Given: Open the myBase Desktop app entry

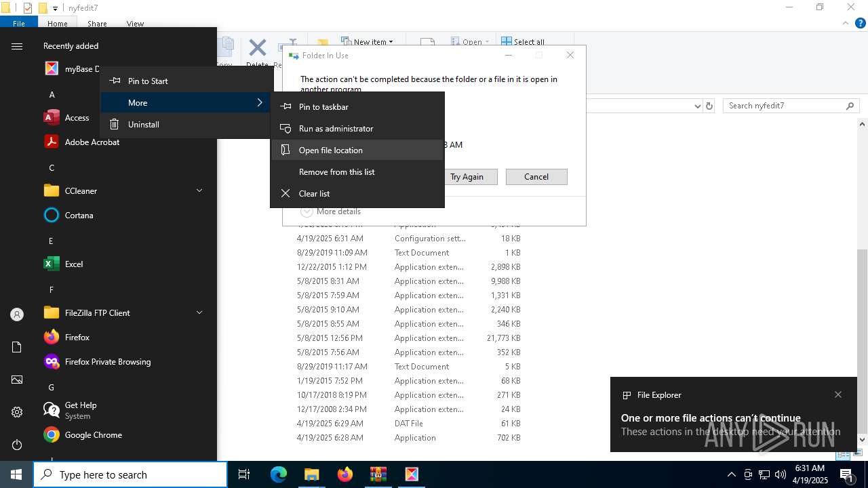Looking at the screenshot, I should pyautogui.click(x=72, y=68).
